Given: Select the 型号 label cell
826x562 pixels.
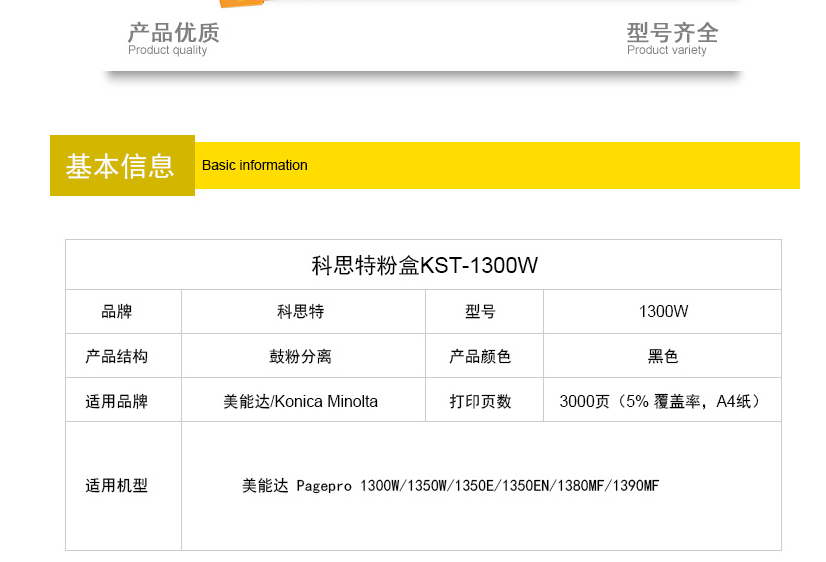Looking at the screenshot, I should tap(484, 311).
